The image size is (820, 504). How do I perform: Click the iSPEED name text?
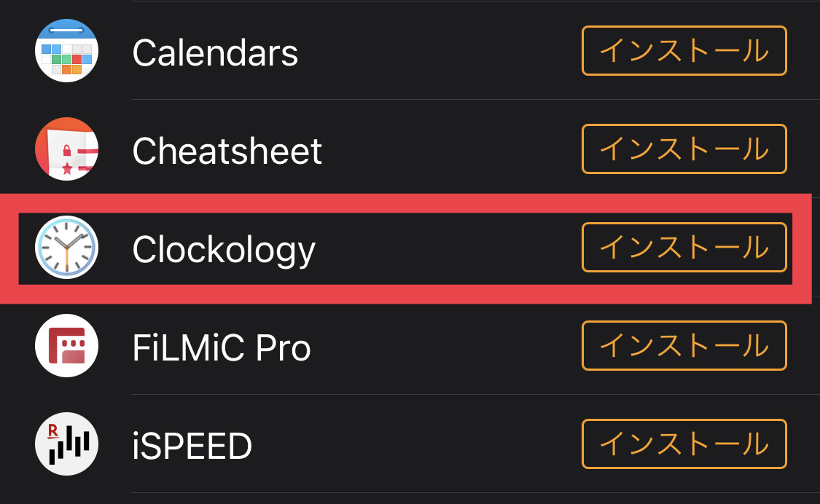pyautogui.click(x=192, y=446)
